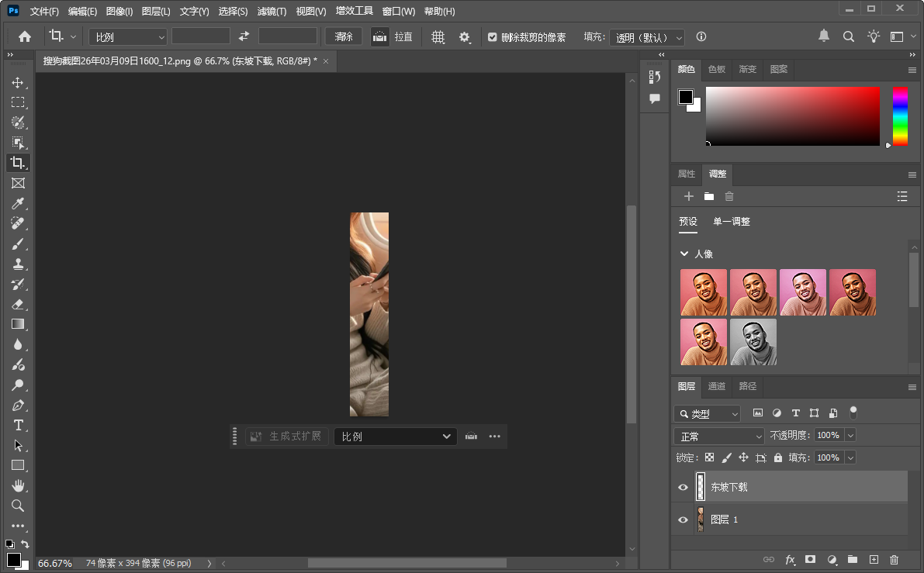Select the Rectangular Marquee tool
Image resolution: width=924 pixels, height=573 pixels.
(x=18, y=102)
